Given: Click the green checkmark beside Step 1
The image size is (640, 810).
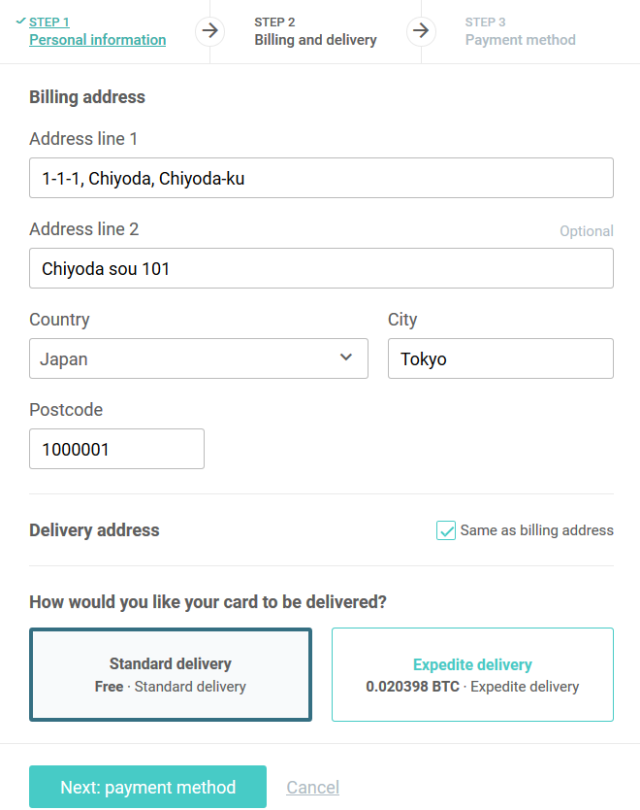Looking at the screenshot, I should coord(21,21).
